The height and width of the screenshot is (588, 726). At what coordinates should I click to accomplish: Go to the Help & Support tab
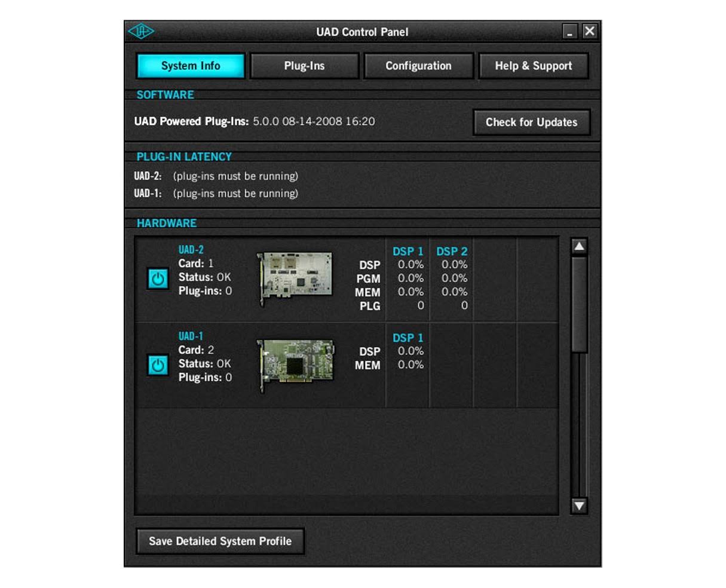[x=533, y=66]
